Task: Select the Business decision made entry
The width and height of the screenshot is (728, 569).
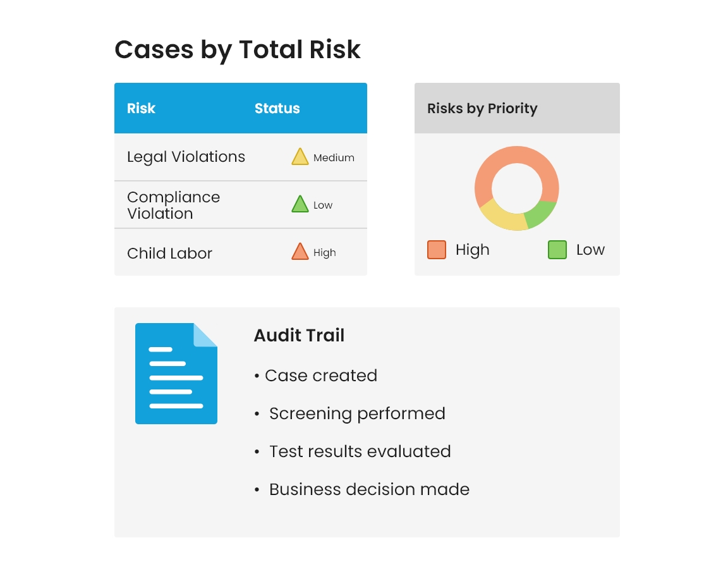Action: [368, 489]
